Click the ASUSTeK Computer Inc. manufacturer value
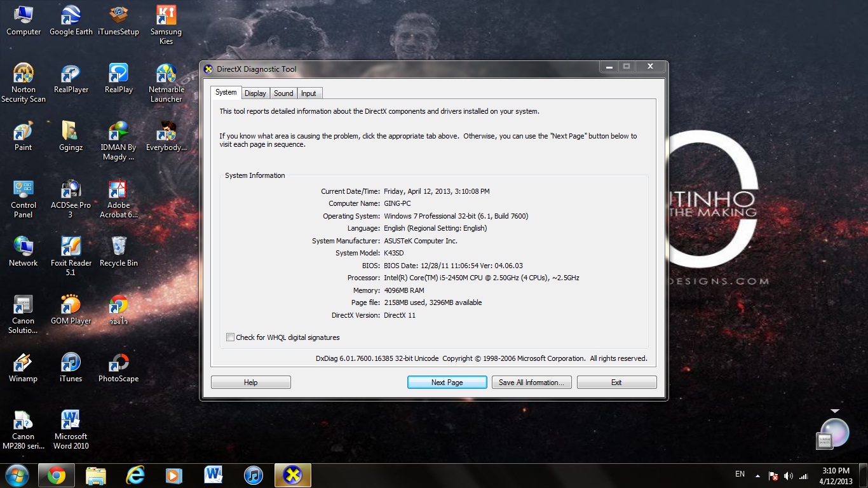The height and width of the screenshot is (488, 868). coord(421,241)
